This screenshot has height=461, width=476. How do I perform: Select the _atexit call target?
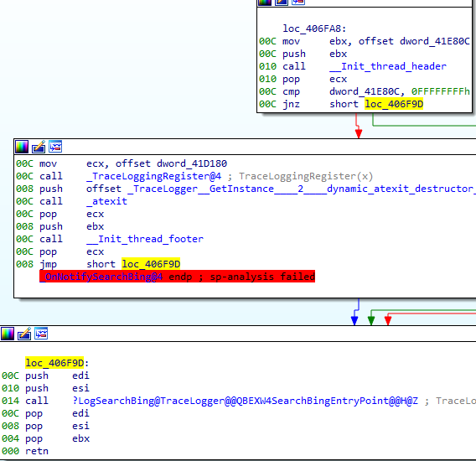click(106, 201)
